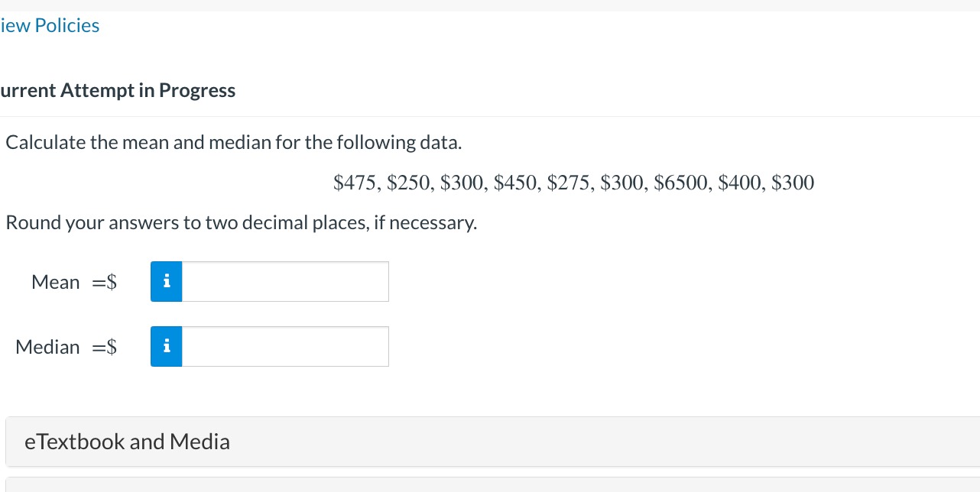This screenshot has width=980, height=492.
Task: Click the Current Attempt in Progress heading
Action: 118,91
